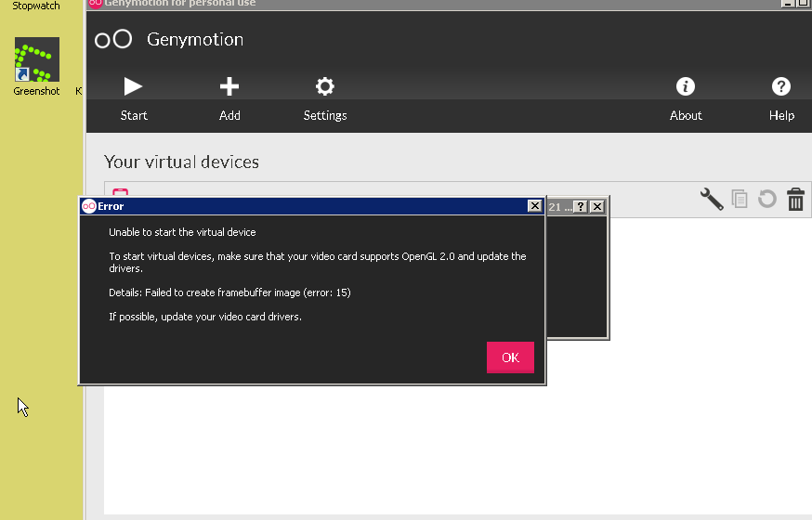Viewport: 812px width, 520px height.
Task: Click the 'Your virtual devices' heading
Action: point(181,162)
